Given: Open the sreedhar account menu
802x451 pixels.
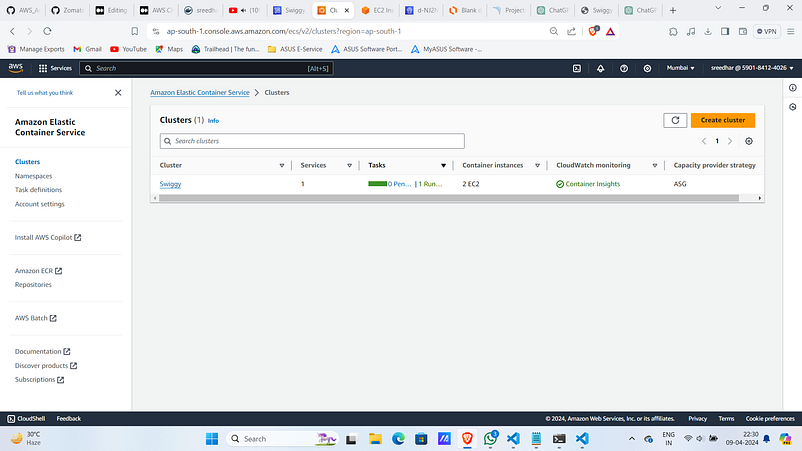Looking at the screenshot, I should [752, 68].
